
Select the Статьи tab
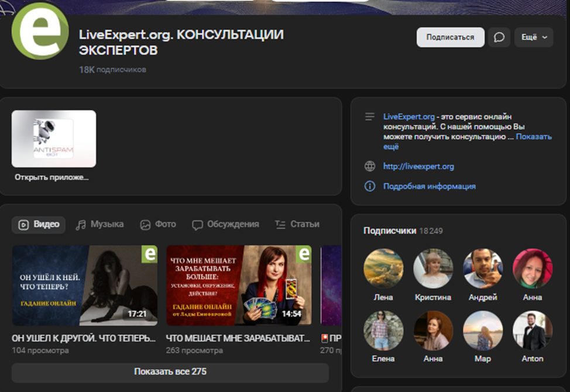point(297,224)
